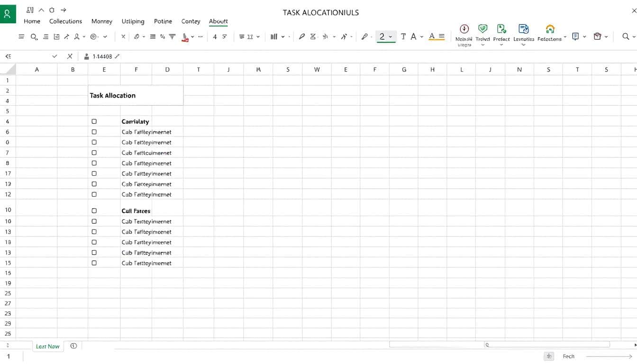Click the percent format icon

pos(162,36)
